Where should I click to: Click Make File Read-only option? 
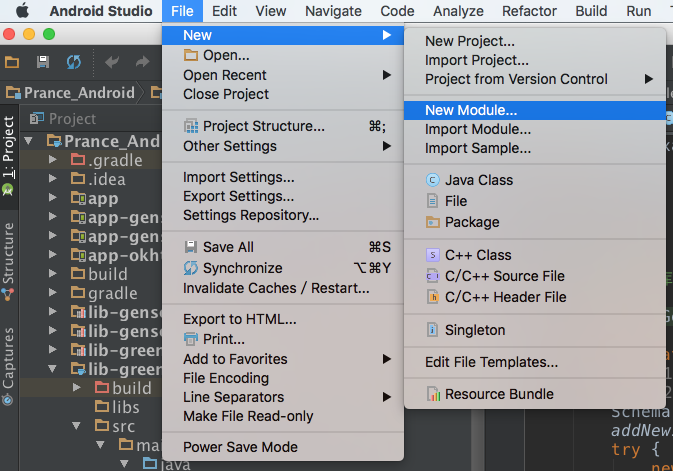coord(248,416)
